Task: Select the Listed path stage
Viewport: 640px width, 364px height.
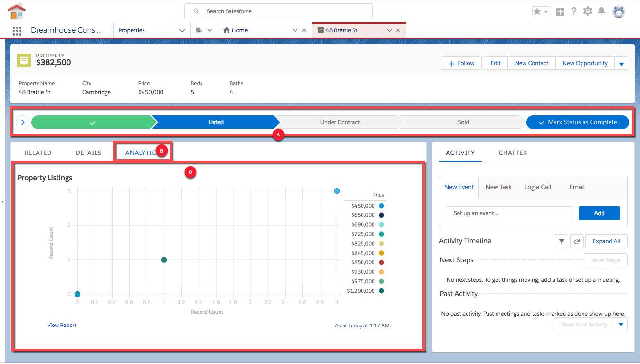Action: pos(216,122)
